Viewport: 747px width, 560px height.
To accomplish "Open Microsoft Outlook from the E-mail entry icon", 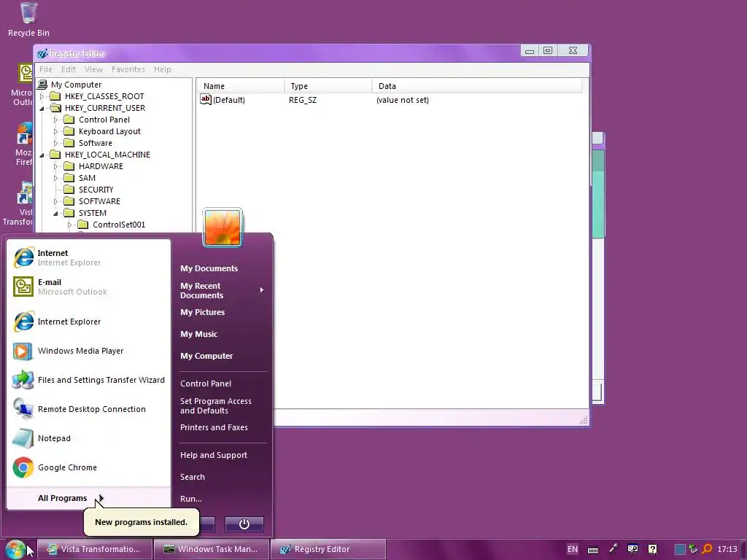I will tap(23, 287).
